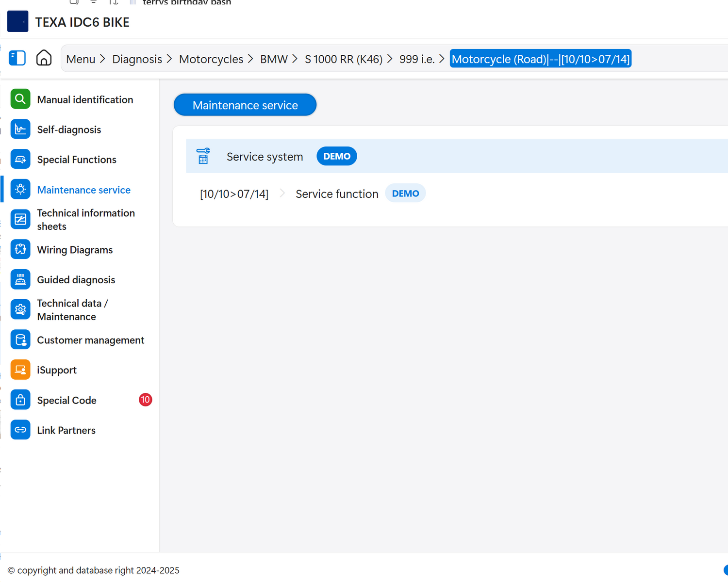Screen dimensions: 728x582
Task: Open Special Code label
Action: 66,400
